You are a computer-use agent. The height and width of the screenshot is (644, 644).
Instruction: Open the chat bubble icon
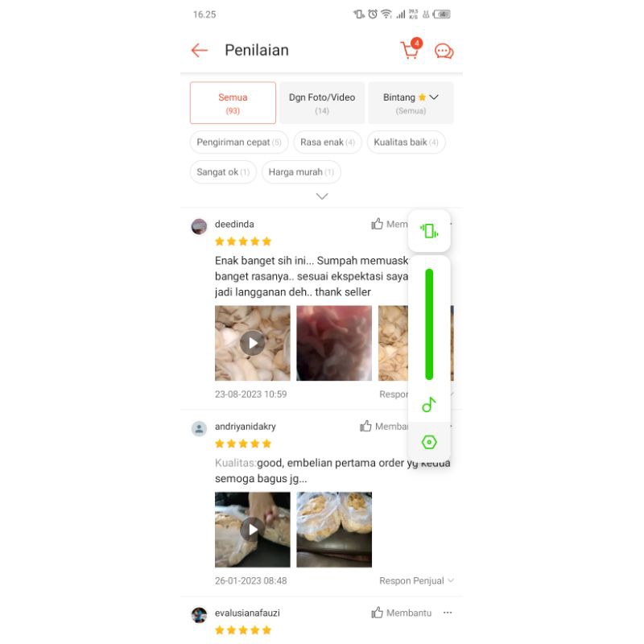pos(444,52)
